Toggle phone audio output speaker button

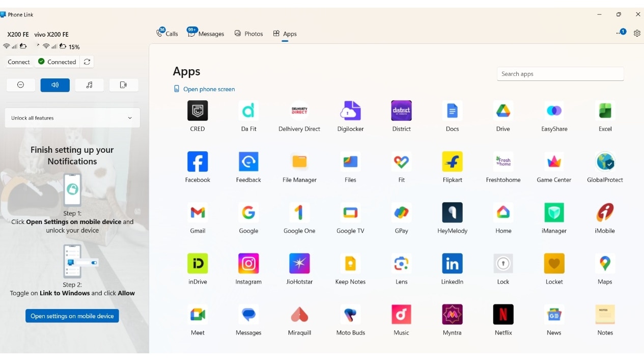click(x=54, y=85)
